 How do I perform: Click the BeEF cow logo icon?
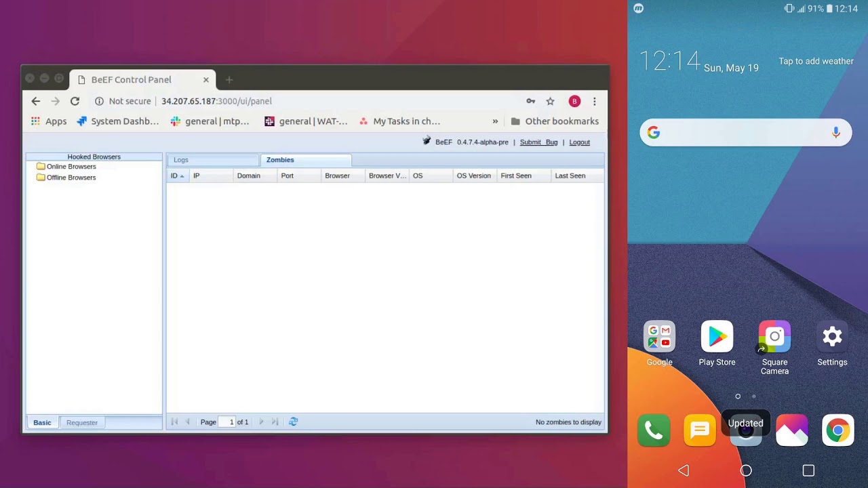[x=427, y=141]
